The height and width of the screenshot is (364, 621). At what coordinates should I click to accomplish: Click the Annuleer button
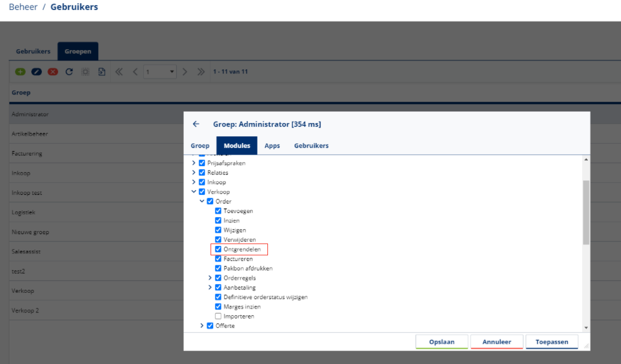[497, 342]
